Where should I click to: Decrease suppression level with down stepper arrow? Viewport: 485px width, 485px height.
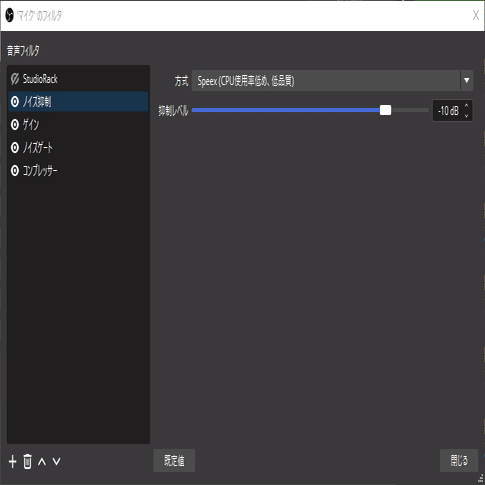pos(466,116)
